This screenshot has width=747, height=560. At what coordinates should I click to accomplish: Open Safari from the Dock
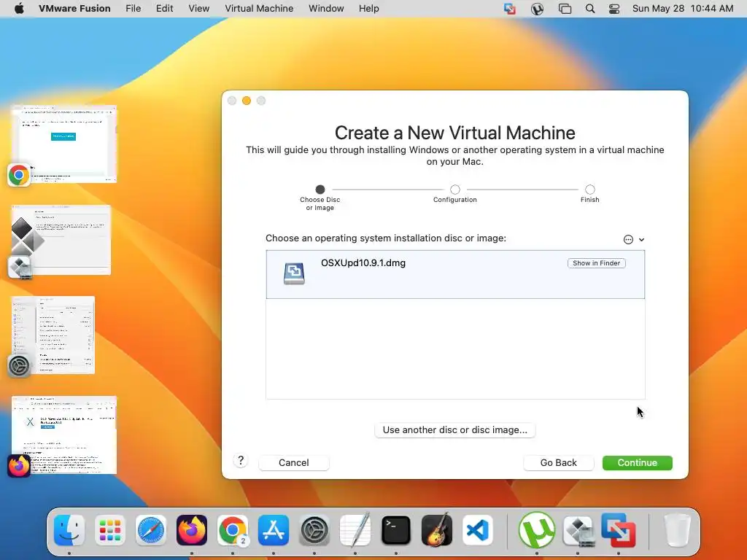(x=151, y=530)
